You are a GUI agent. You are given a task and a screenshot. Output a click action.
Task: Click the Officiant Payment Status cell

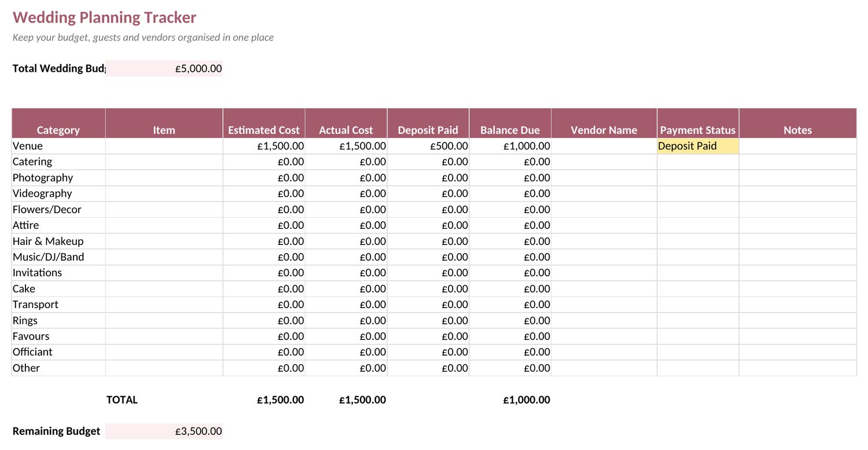tap(698, 352)
